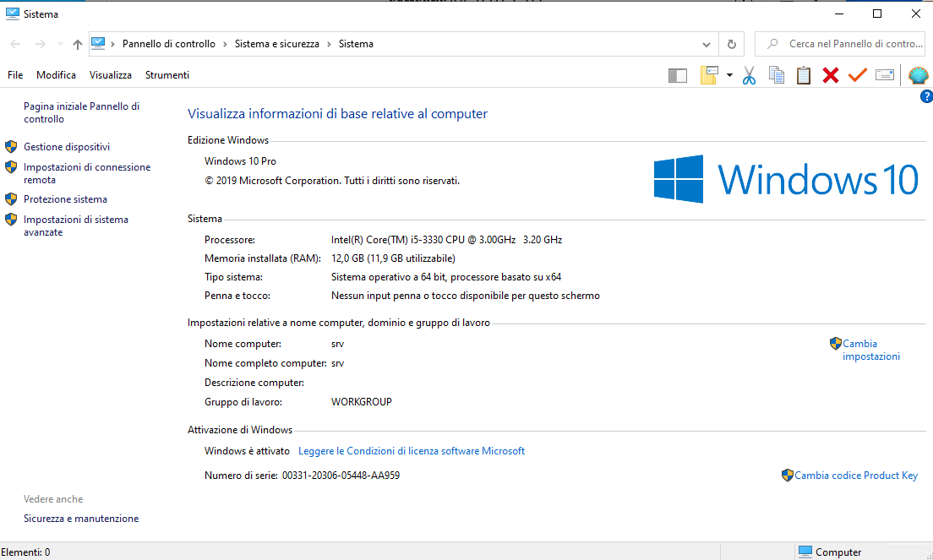Click the Copy documents icon

777,75
